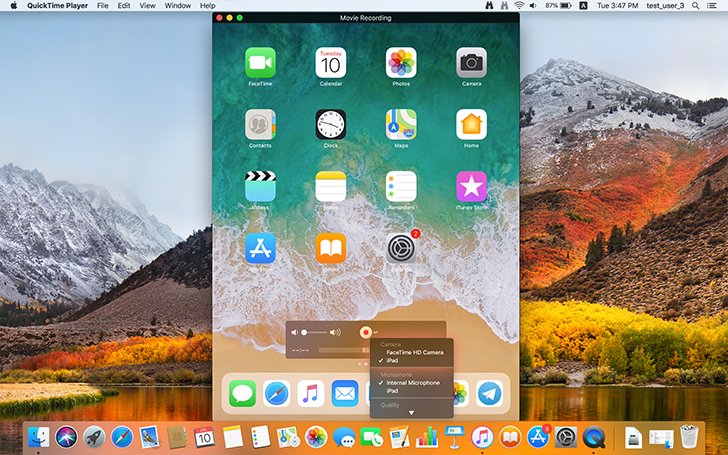
Task: Tap Telegram in the iPad dock
Action: coord(489,393)
